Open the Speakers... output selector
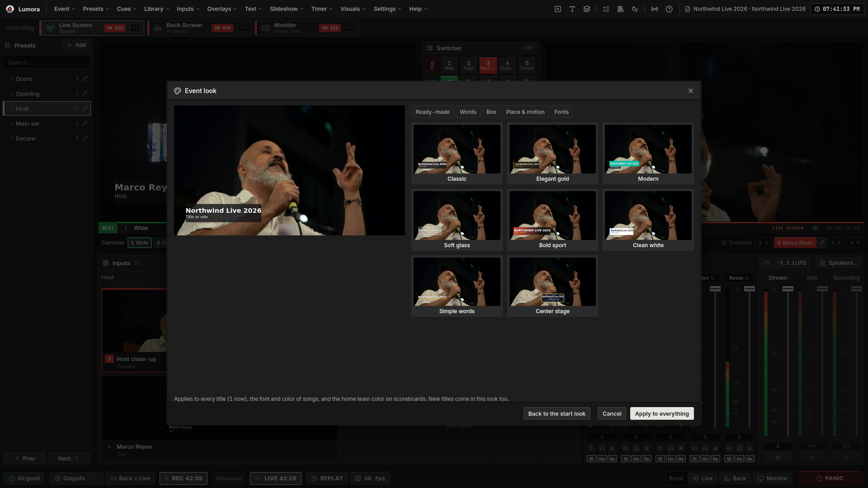This screenshot has width=868, height=488. [x=839, y=263]
